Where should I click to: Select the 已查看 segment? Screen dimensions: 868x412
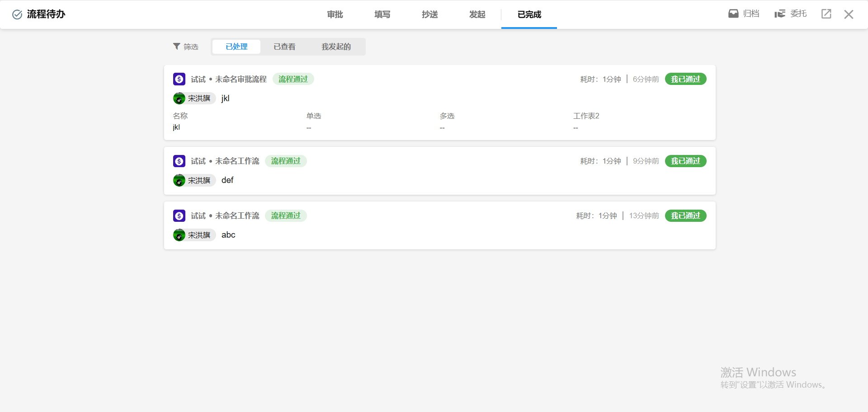click(284, 47)
